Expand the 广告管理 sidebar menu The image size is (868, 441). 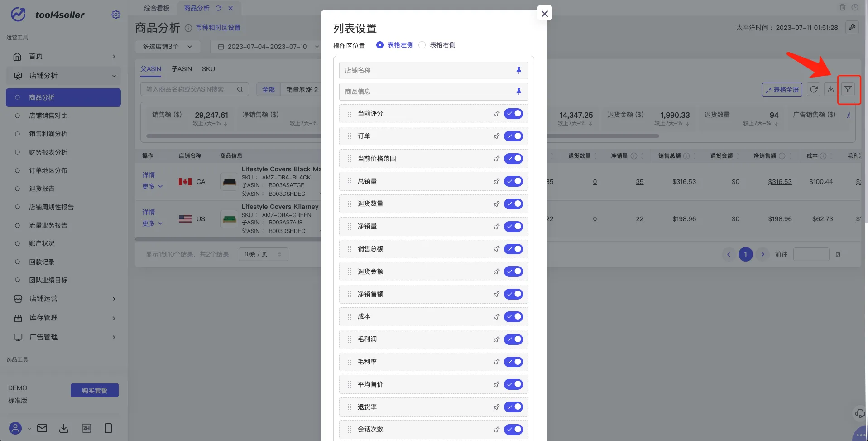[63, 337]
